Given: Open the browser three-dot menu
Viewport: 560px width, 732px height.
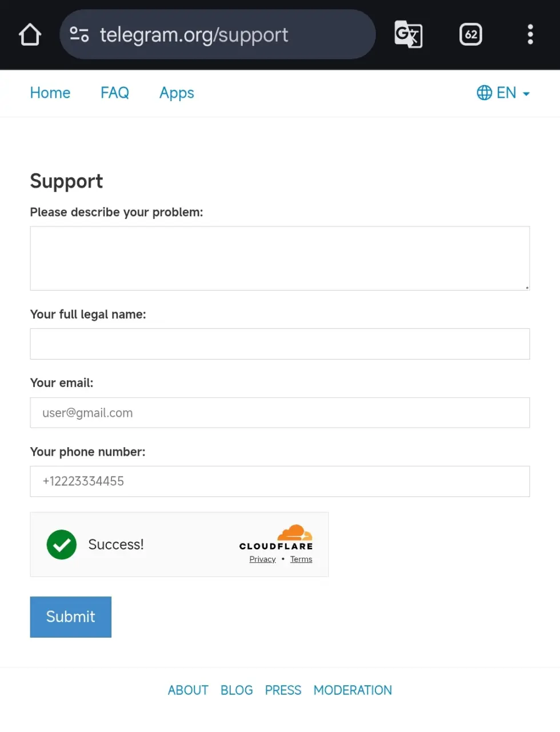Looking at the screenshot, I should (x=530, y=34).
